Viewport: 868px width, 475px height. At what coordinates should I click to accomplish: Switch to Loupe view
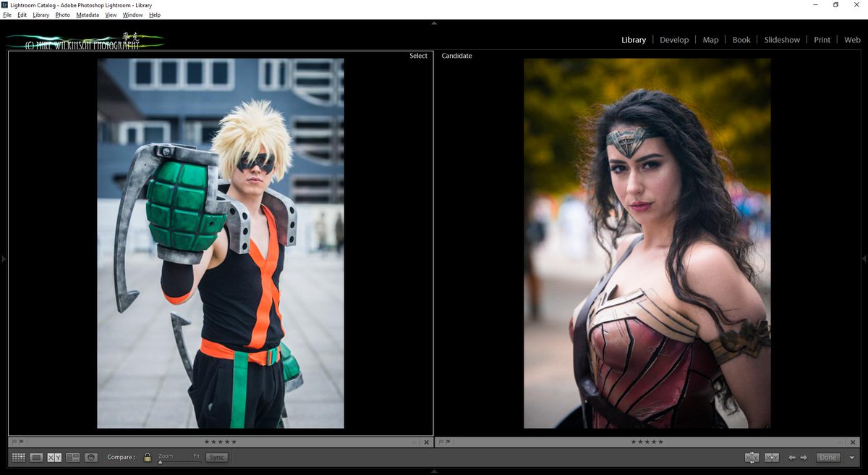coord(37,458)
